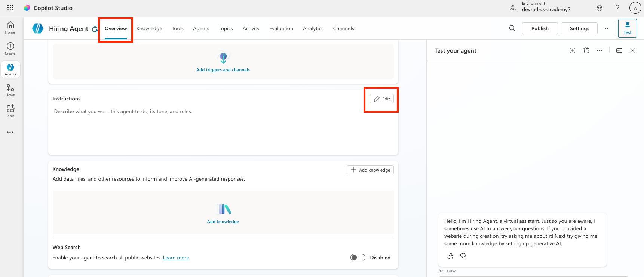The image size is (644, 277).
Task: Click the search magnifier icon
Action: 512,28
